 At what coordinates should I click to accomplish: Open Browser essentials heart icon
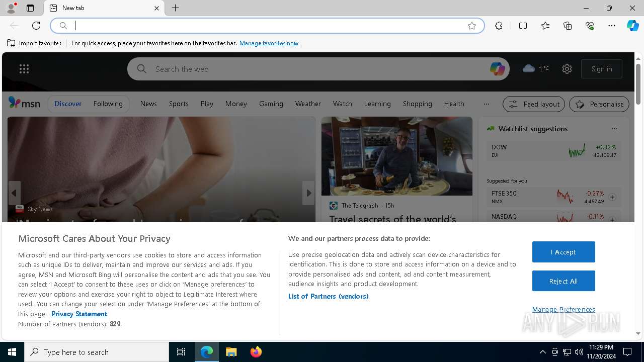tap(590, 26)
